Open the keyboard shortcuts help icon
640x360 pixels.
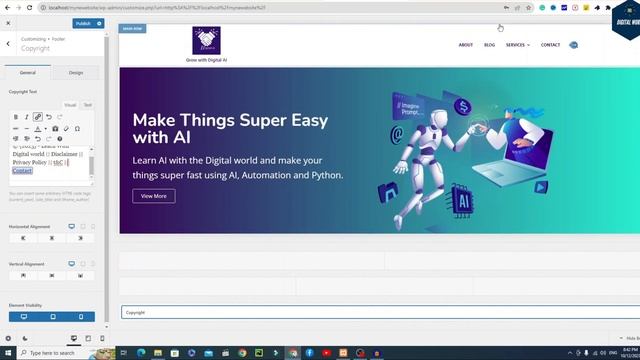coord(60,139)
